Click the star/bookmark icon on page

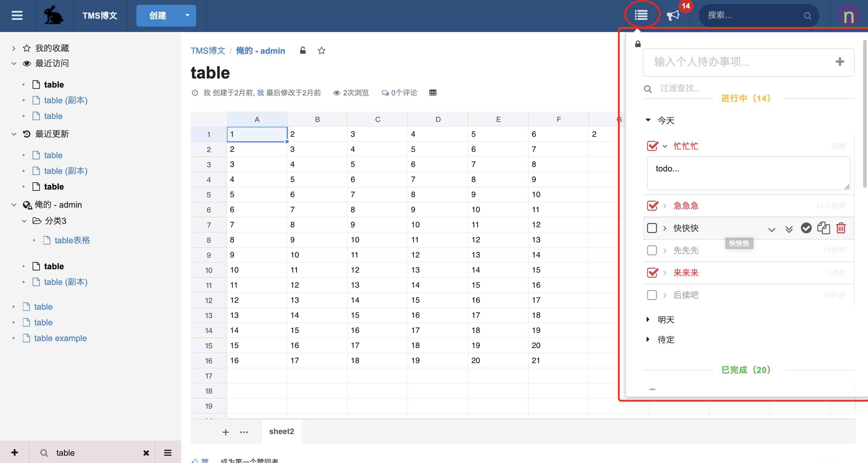click(x=321, y=50)
